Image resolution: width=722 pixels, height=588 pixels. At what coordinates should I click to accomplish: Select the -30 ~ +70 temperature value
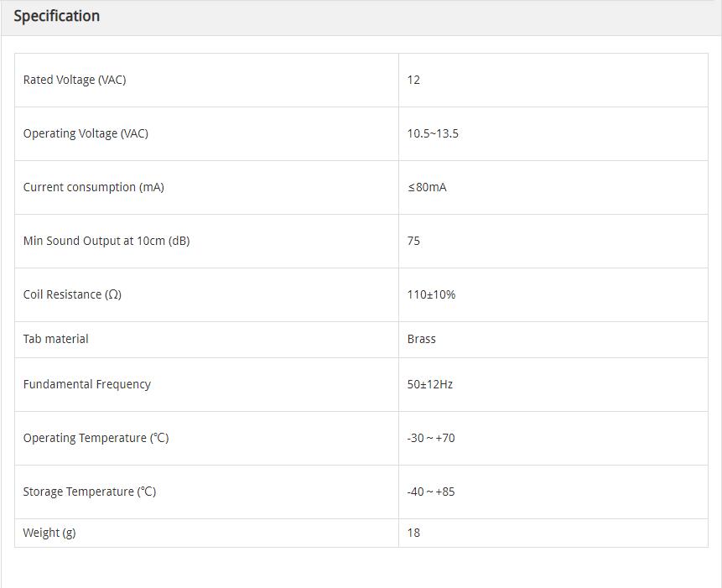[431, 438]
